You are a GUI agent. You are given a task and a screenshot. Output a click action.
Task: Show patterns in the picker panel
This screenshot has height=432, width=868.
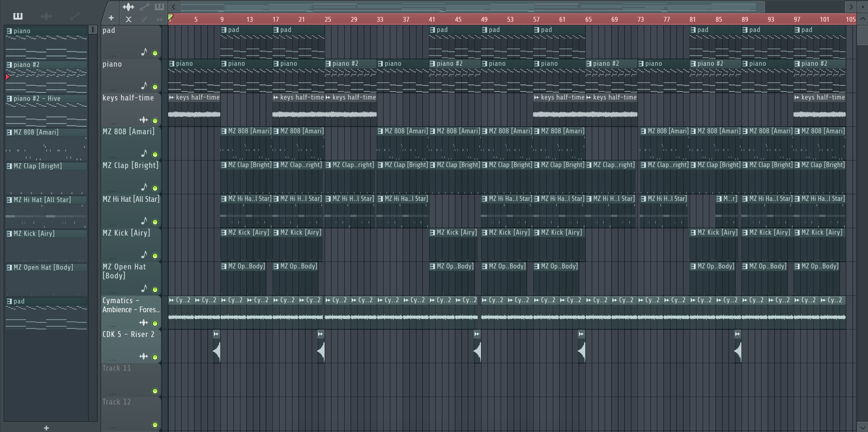point(18,16)
